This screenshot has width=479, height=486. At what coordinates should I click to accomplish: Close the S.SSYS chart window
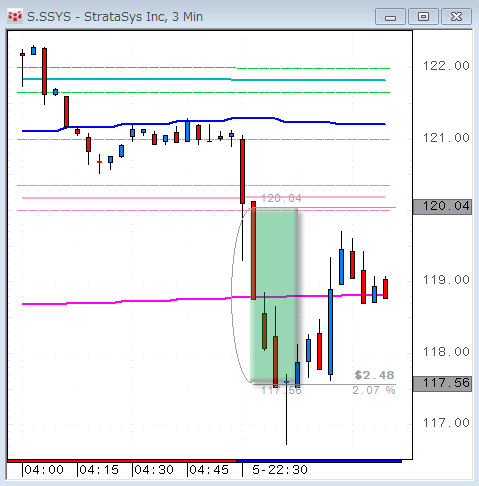click(x=456, y=17)
